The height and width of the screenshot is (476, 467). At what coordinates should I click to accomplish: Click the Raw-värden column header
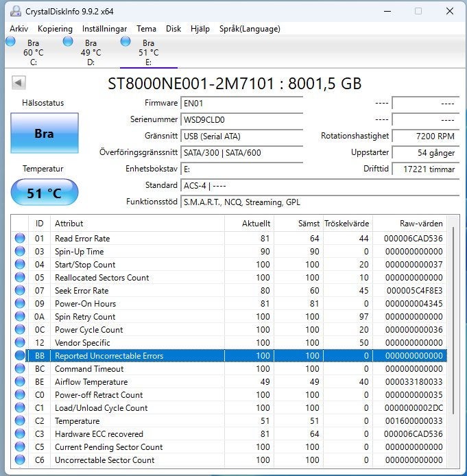409,224
